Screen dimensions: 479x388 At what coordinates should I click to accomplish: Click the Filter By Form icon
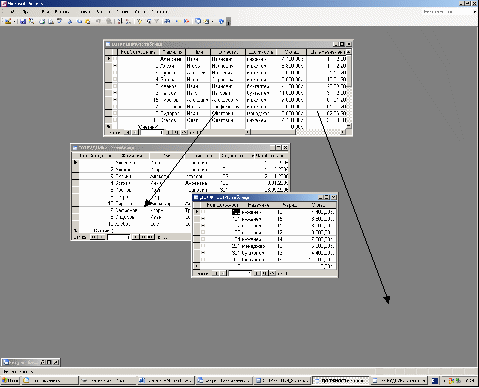[148, 21]
